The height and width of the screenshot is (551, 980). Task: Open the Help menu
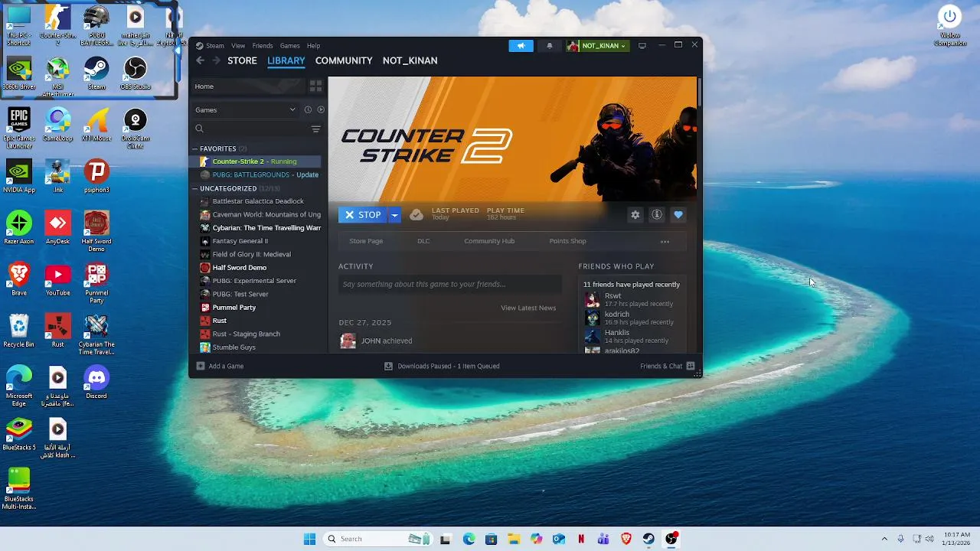(313, 46)
